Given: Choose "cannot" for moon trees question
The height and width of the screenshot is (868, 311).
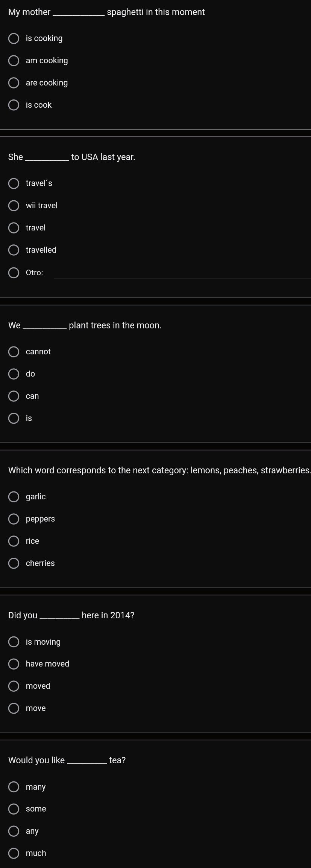Looking at the screenshot, I should click(x=14, y=352).
